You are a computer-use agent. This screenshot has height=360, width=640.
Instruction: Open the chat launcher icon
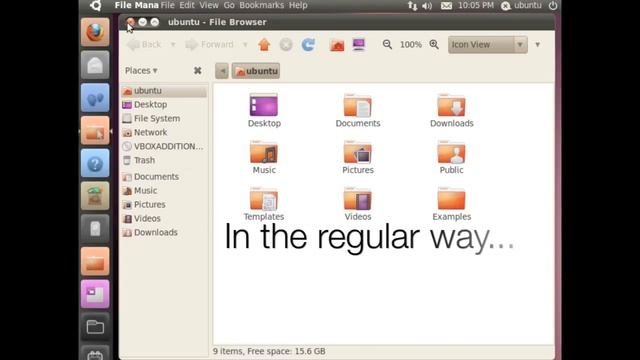coord(95,98)
